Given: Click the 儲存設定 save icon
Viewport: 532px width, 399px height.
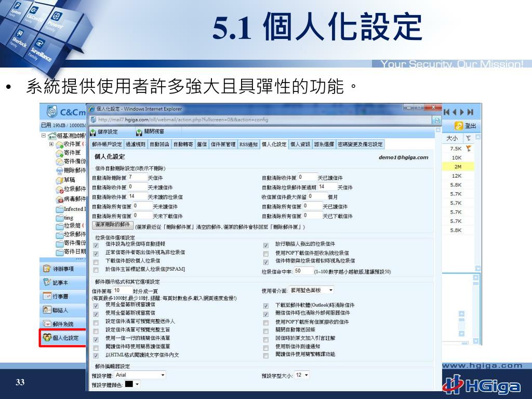Looking at the screenshot, I should coord(93,132).
